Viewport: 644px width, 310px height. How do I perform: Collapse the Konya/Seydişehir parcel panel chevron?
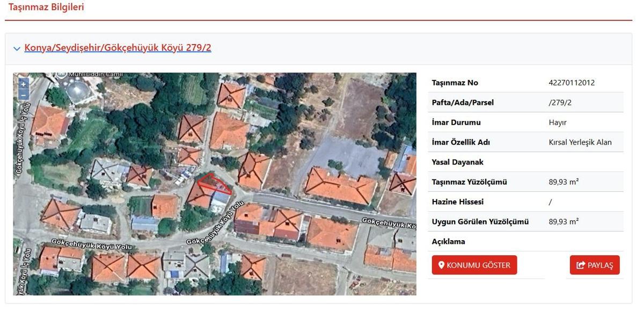pos(17,48)
